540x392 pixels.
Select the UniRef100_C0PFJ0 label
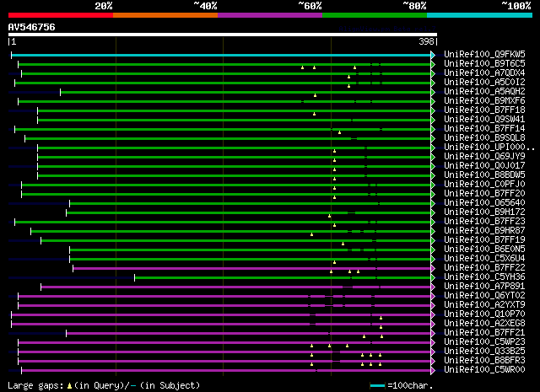(484, 184)
